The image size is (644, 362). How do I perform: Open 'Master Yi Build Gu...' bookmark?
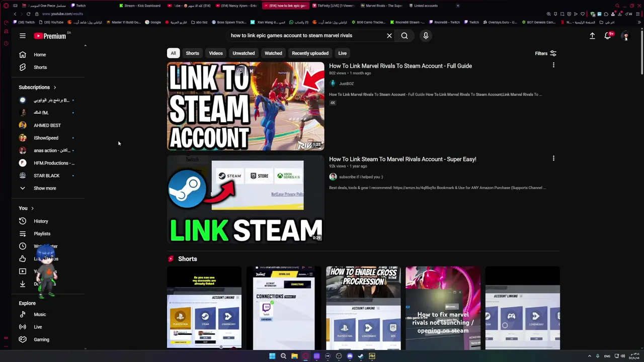coord(123,23)
